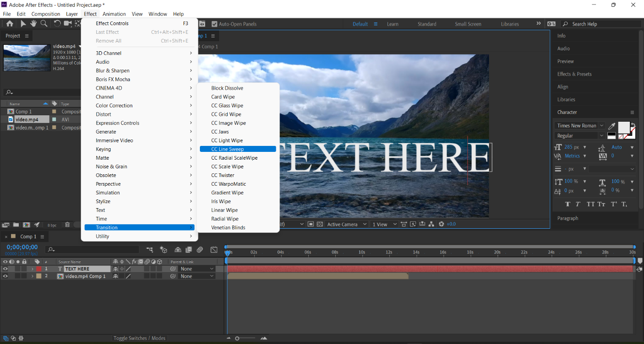Image resolution: width=644 pixels, height=344 pixels.
Task: Hide the video.mp4 Comp 1 layer eye
Action: (x=5, y=276)
